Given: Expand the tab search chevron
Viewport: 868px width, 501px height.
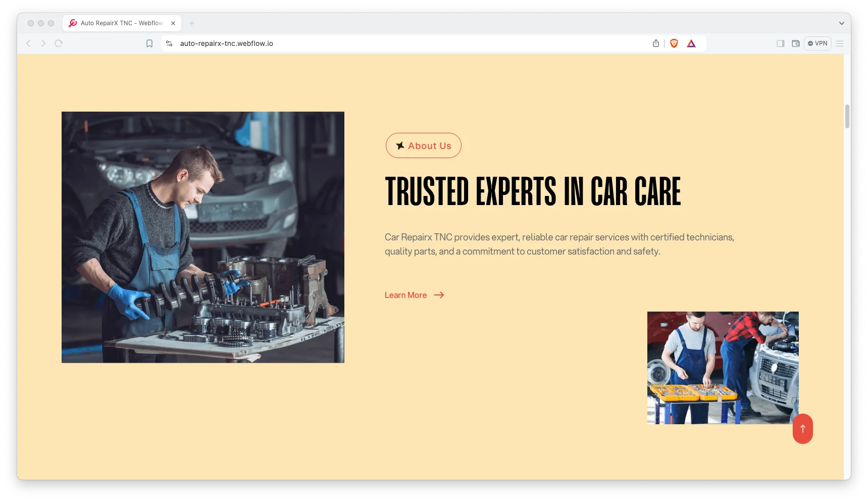Looking at the screenshot, I should (842, 23).
